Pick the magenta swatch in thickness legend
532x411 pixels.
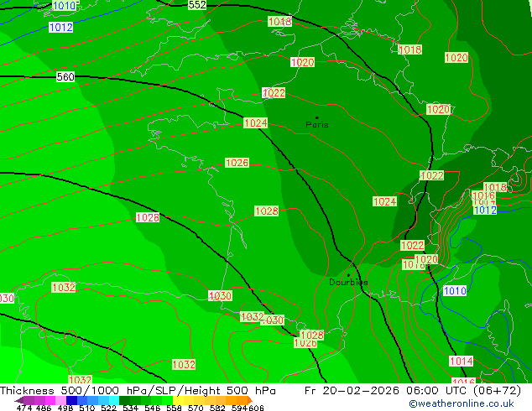click(x=50, y=400)
